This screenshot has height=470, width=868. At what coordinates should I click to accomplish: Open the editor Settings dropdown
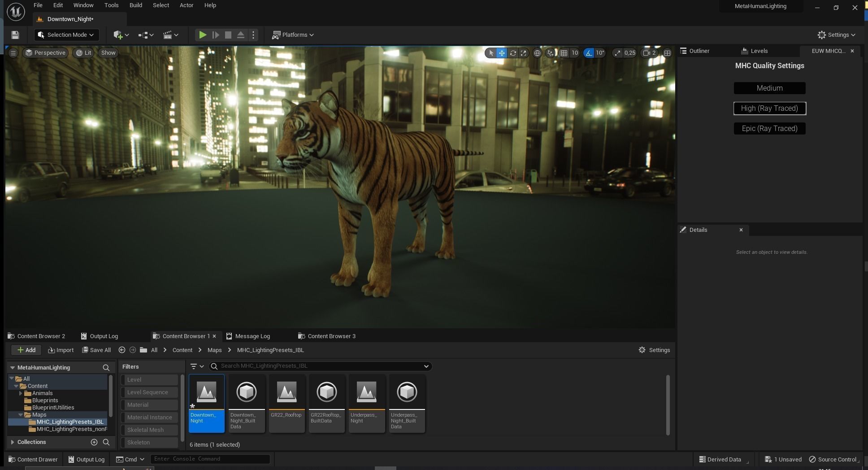[836, 35]
